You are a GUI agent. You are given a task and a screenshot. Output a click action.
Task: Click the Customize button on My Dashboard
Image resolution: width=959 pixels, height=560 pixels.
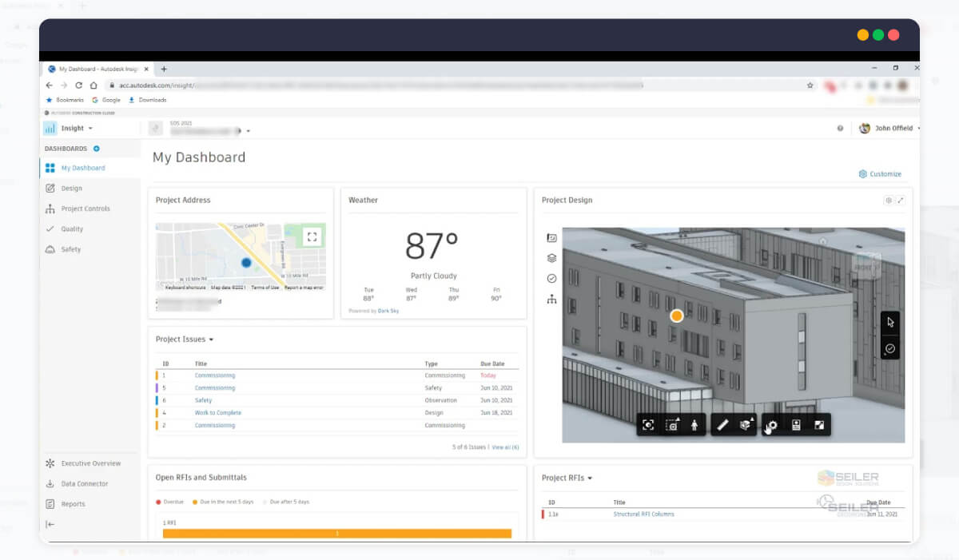[x=880, y=173]
